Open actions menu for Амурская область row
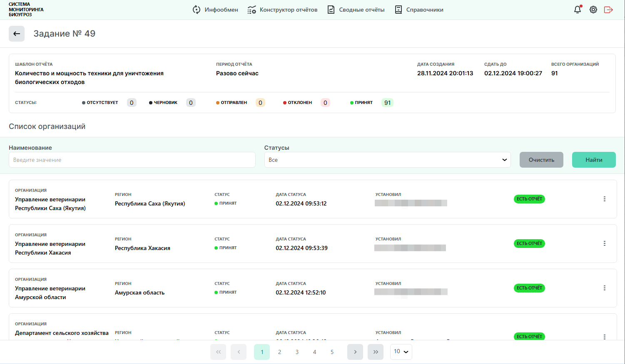Image resolution: width=625 pixels, height=364 pixels. (x=605, y=288)
